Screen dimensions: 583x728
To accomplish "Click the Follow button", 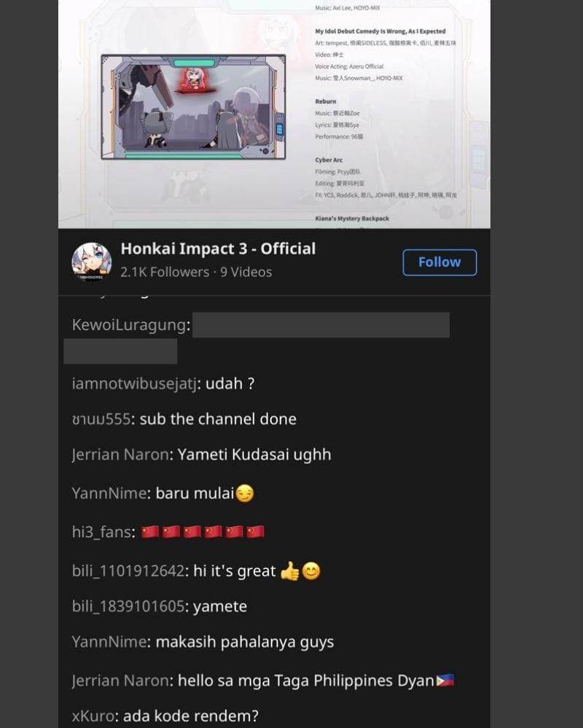I will [439, 262].
